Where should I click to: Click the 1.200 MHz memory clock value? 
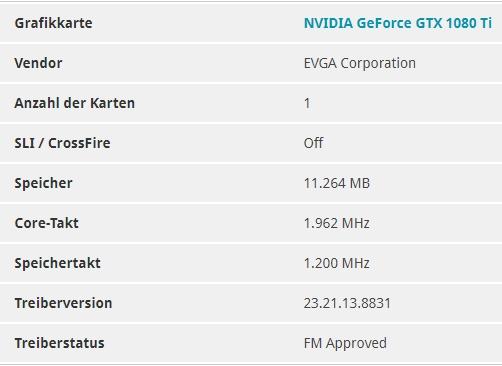click(x=337, y=263)
